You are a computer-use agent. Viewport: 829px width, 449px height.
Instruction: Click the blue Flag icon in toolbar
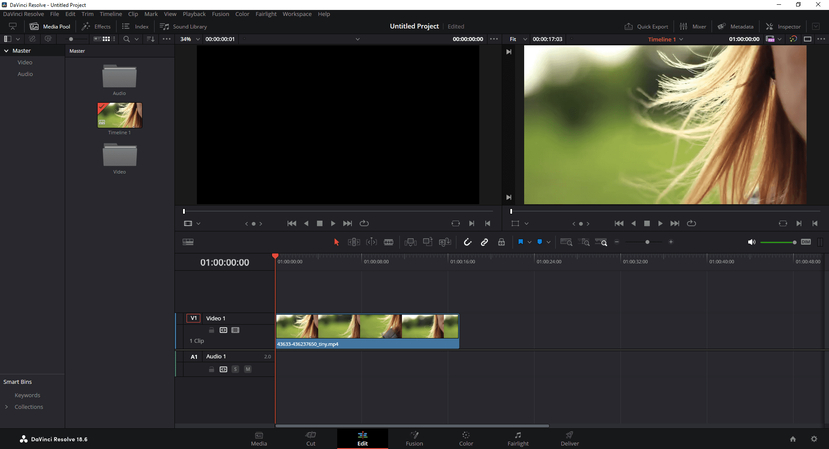tap(520, 242)
